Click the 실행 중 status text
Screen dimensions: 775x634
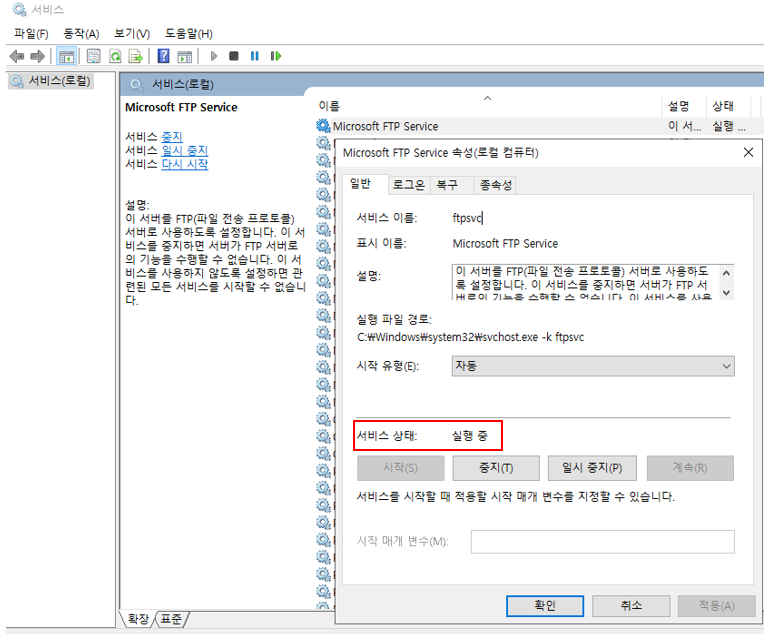pos(470,436)
